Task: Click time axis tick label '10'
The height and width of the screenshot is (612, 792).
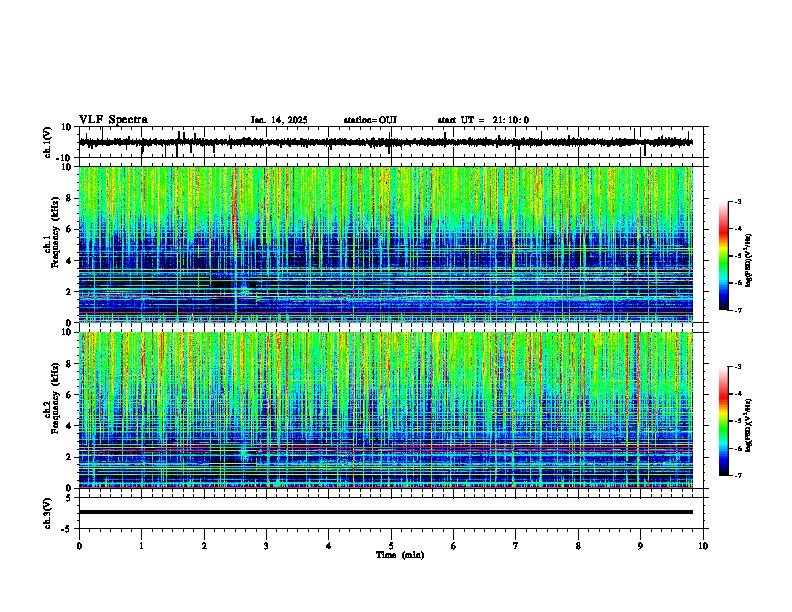Action: 703,546
